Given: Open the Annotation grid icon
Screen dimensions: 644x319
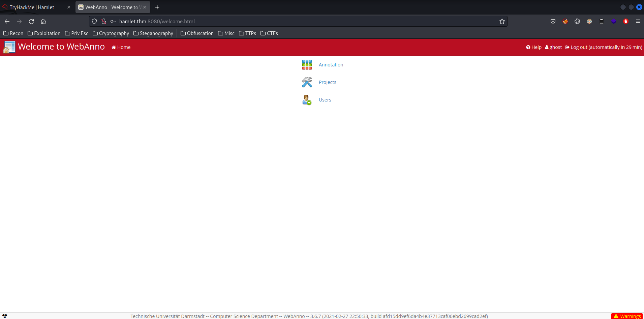Looking at the screenshot, I should [307, 65].
